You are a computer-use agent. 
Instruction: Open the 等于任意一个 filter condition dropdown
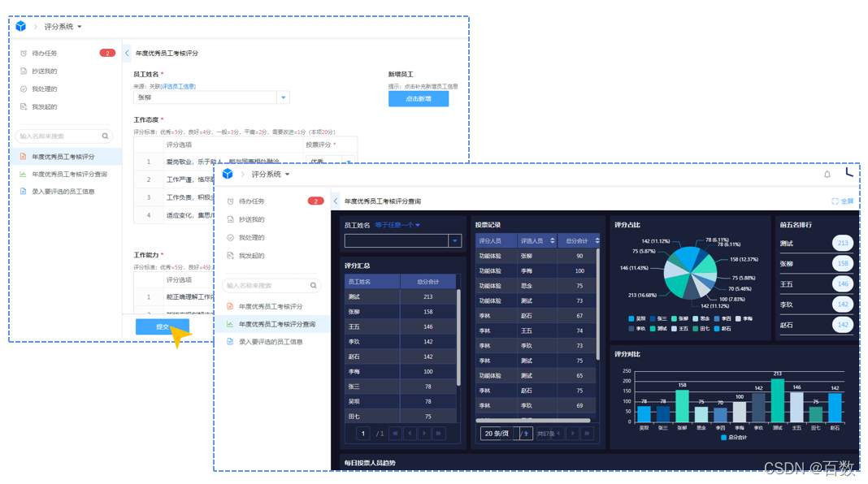397,225
